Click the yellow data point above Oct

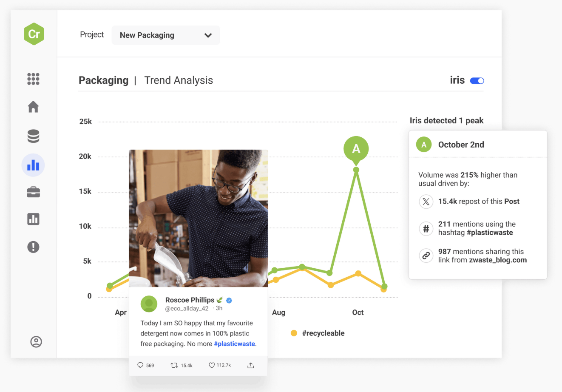click(x=358, y=273)
